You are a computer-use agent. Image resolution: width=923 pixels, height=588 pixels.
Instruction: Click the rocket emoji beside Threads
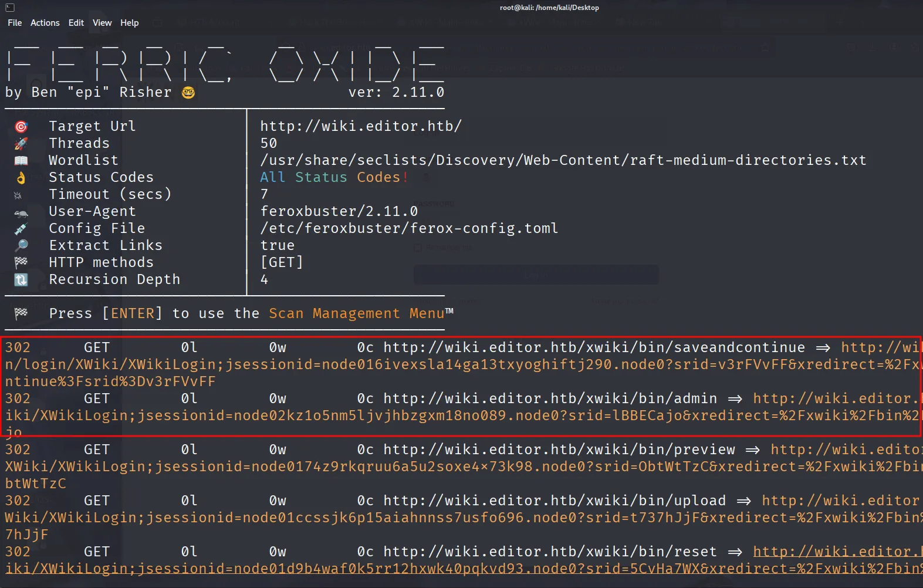(x=21, y=144)
